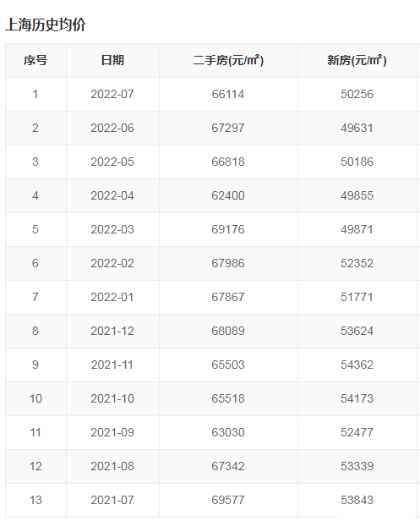Click new home price 53339
The width and height of the screenshot is (420, 532).
[x=357, y=466]
